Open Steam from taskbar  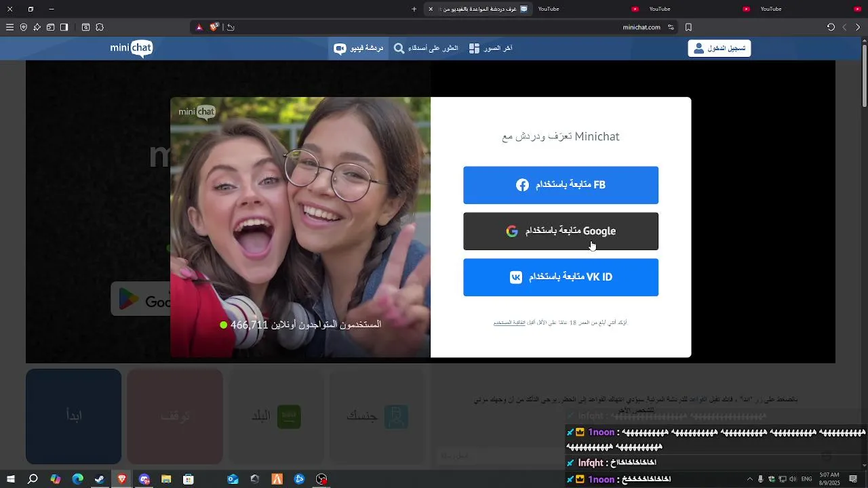coord(100,479)
